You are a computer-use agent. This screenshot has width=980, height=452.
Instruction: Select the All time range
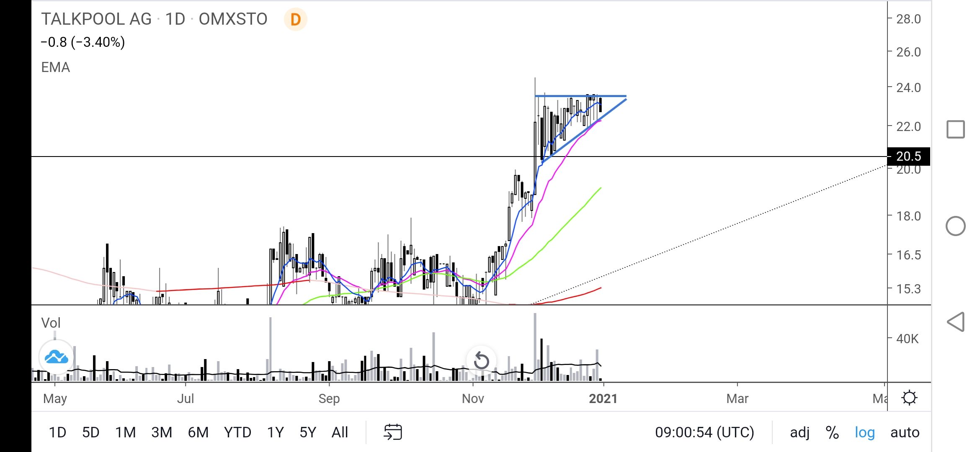pos(340,432)
